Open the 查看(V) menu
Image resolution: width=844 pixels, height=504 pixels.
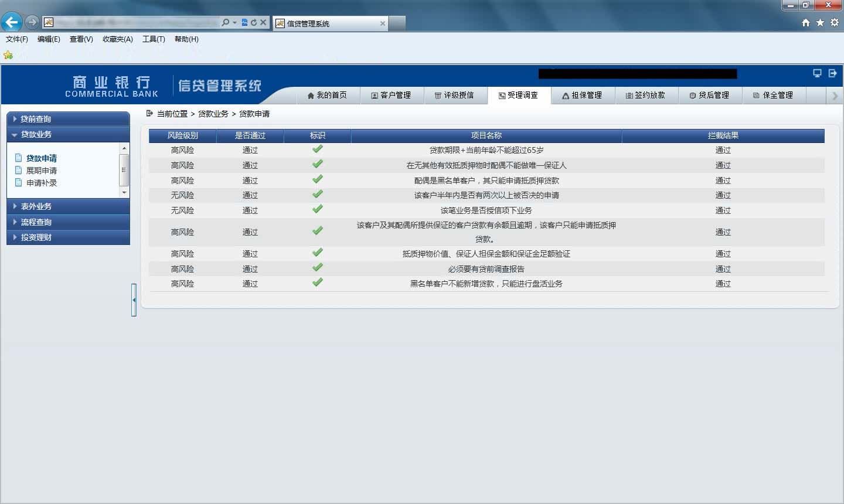pyautogui.click(x=81, y=39)
